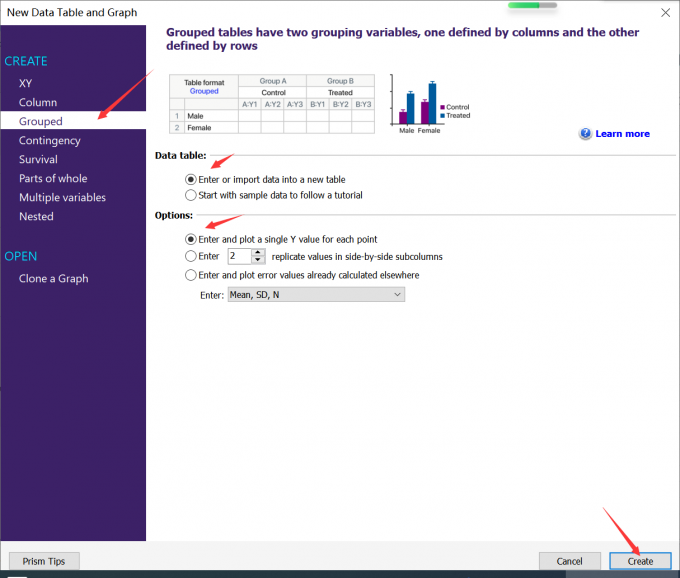Viewport: 680px width, 578px height.
Task: Select Contingency in the sidebar
Action: click(49, 140)
